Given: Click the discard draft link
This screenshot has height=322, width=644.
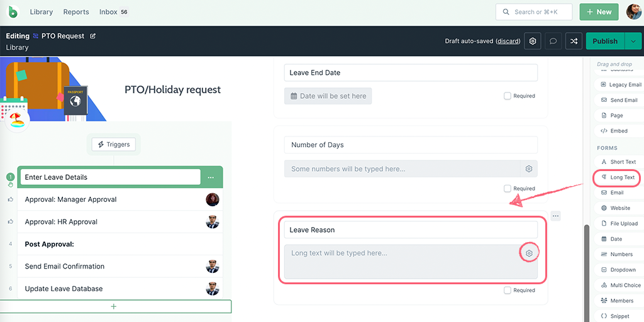Looking at the screenshot, I should 508,42.
